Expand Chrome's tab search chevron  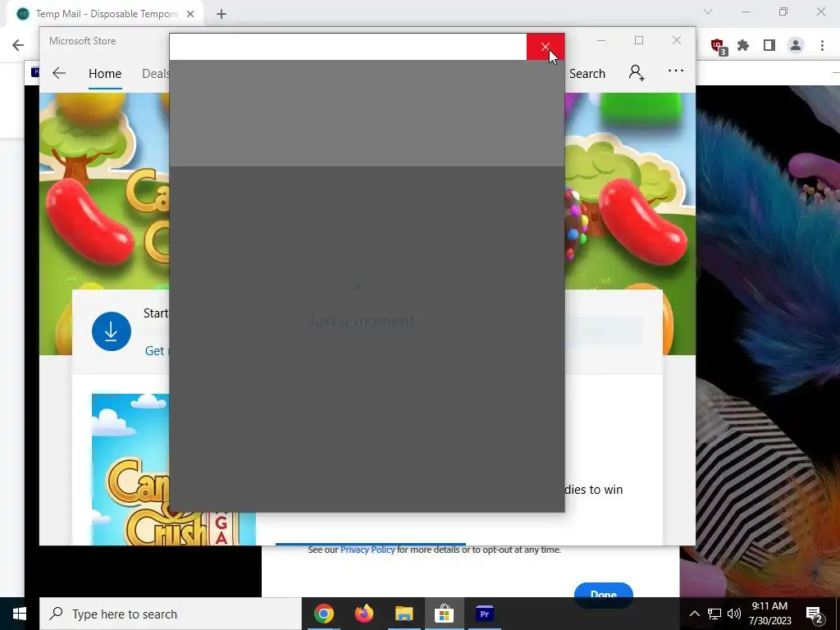708,11
